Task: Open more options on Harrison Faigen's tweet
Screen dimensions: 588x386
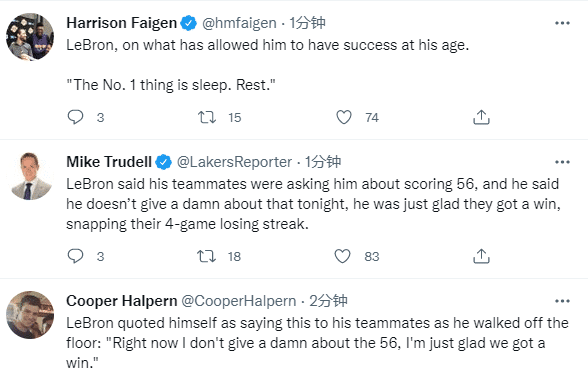Action: click(562, 23)
